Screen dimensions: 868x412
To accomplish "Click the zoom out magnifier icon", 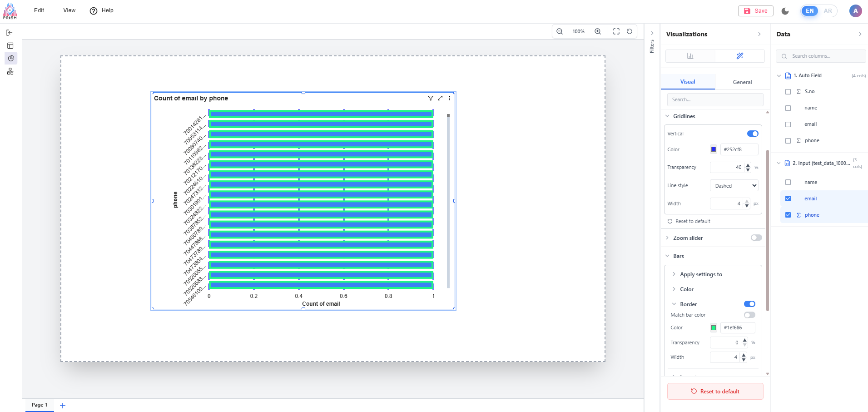I will [x=560, y=31].
